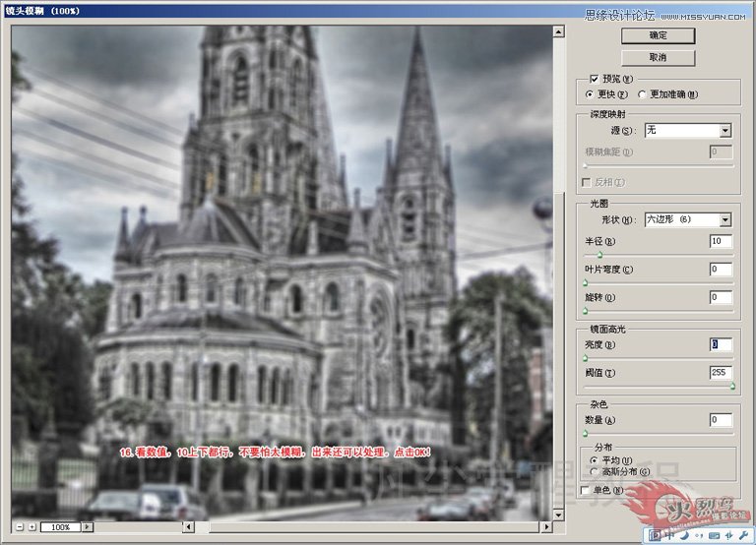The height and width of the screenshot is (545, 756).
Task: Click the IME moon half-width icon
Action: coord(685,535)
